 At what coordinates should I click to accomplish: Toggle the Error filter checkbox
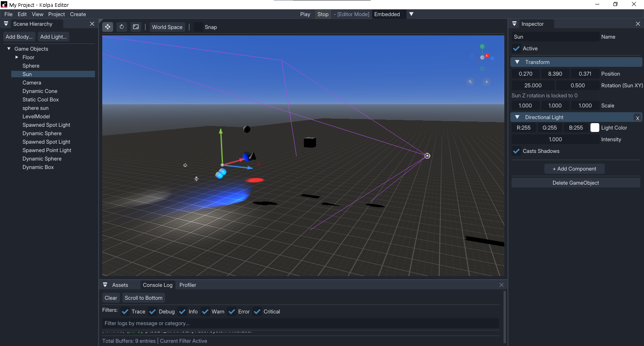click(232, 311)
